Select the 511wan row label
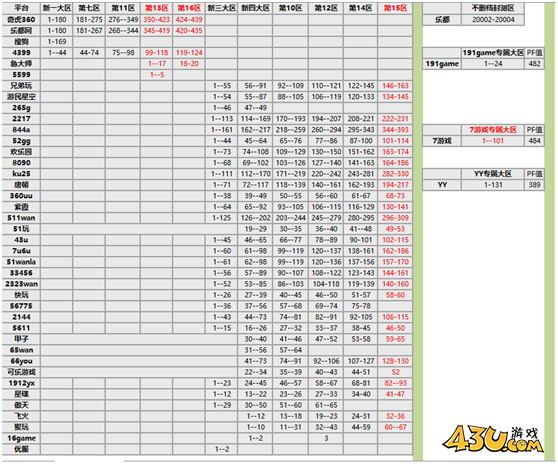 21,218
